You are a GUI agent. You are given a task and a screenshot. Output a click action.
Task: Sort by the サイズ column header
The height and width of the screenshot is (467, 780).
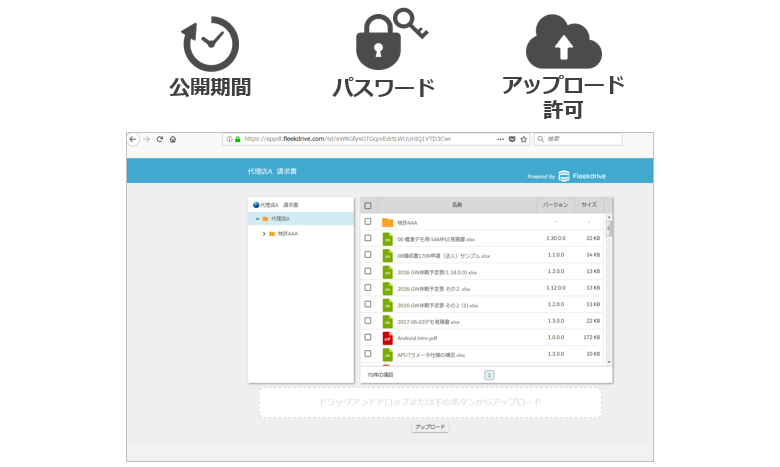589,205
